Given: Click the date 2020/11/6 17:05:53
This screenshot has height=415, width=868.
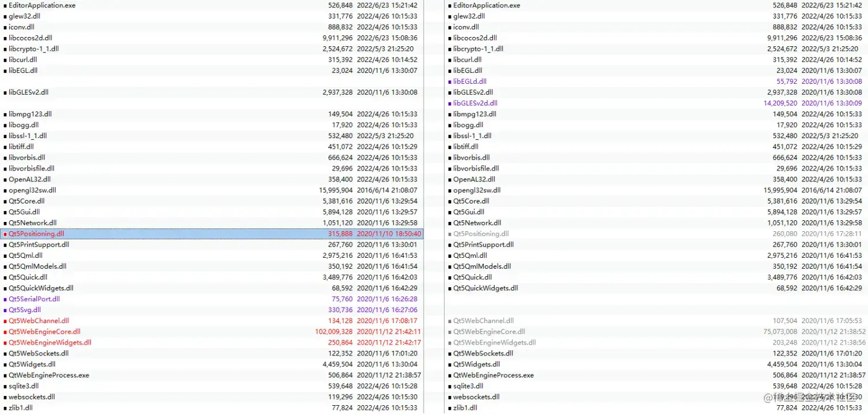Looking at the screenshot, I should (x=832, y=321).
